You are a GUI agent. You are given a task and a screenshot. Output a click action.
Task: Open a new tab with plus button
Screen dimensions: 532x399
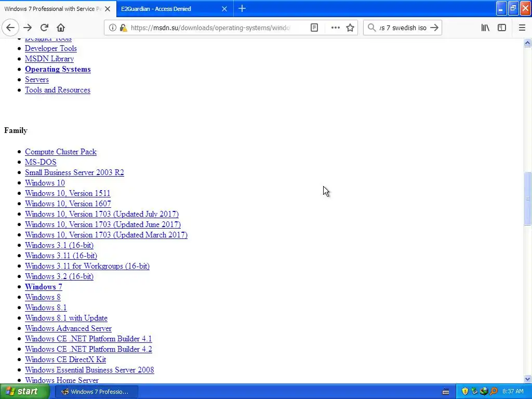[242, 9]
